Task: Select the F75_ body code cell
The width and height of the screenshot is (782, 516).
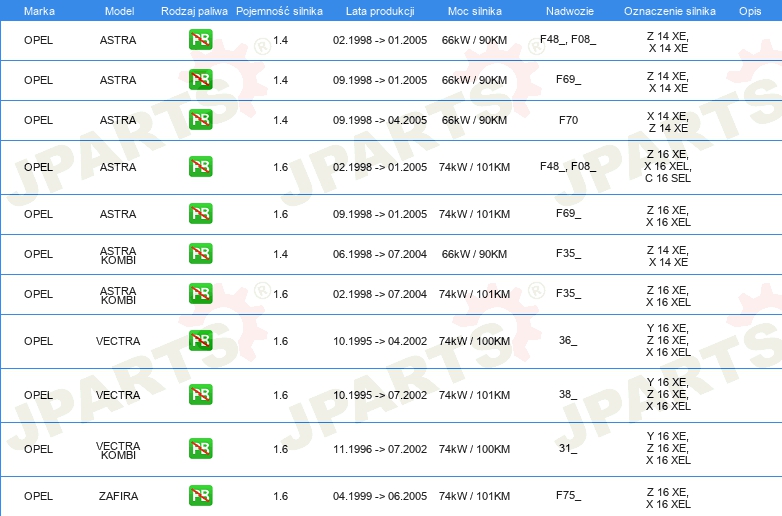Action: click(569, 495)
